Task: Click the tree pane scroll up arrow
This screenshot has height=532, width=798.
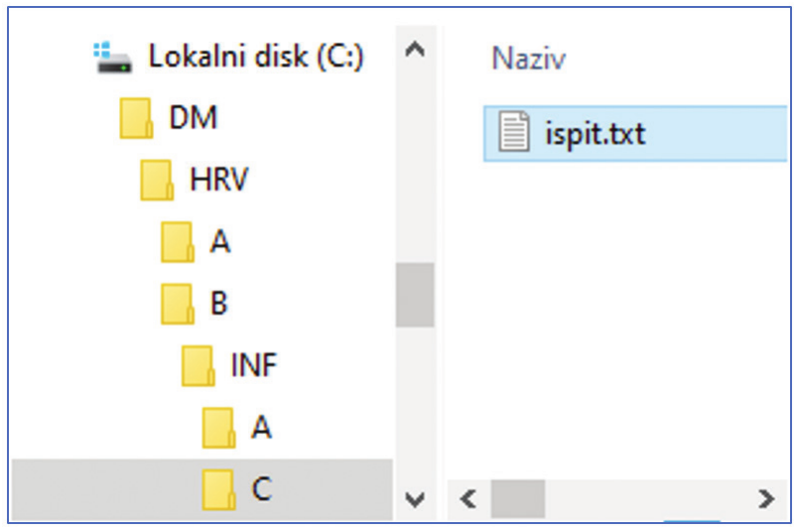Action: click(415, 50)
